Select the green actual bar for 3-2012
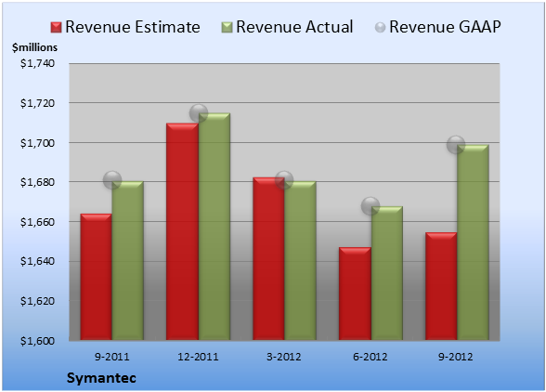 300,261
